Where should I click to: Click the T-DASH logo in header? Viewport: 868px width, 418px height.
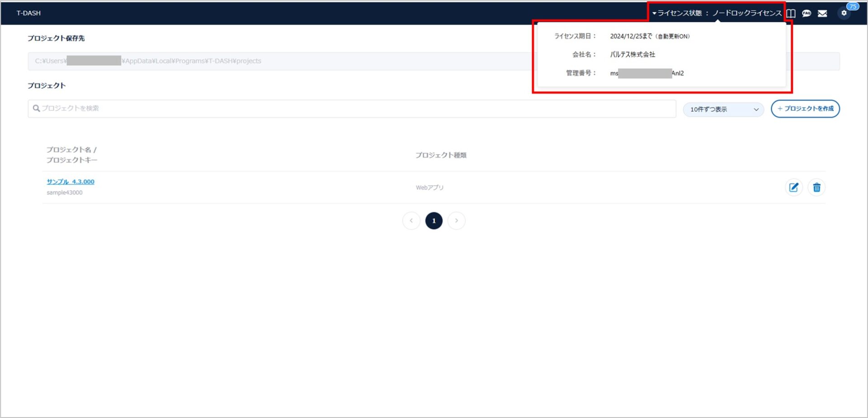(28, 13)
